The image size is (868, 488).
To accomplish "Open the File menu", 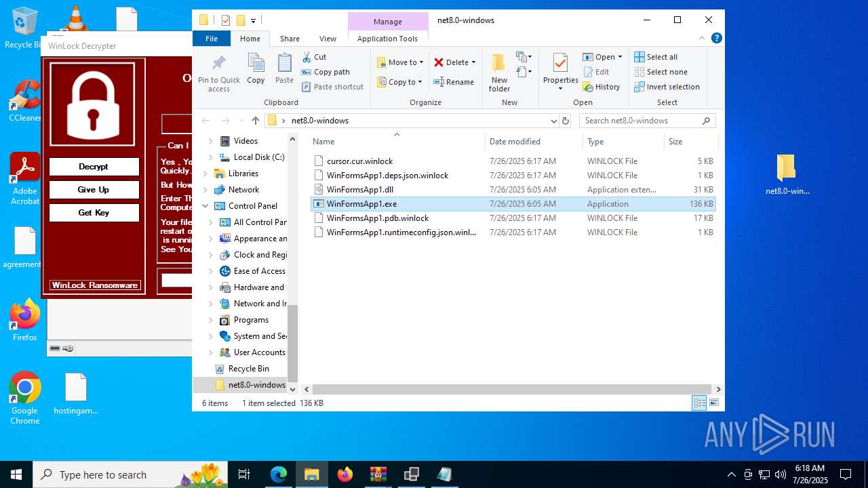I will 212,39.
